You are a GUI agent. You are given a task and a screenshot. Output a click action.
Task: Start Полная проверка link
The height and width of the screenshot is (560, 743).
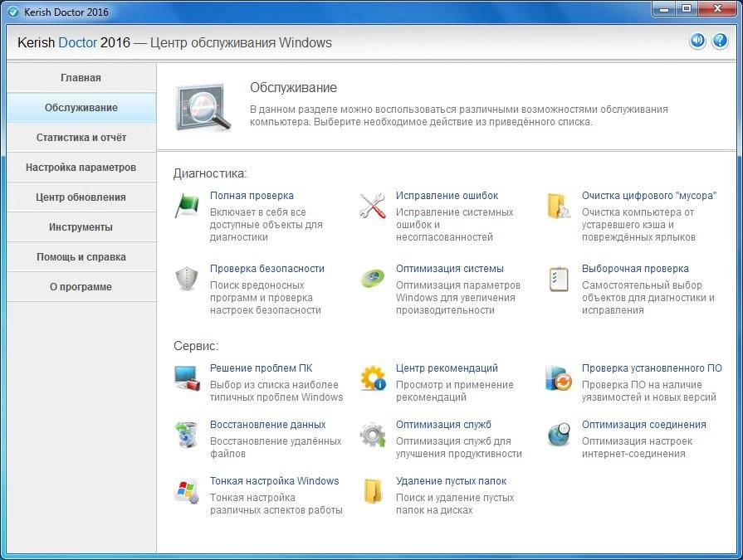tap(252, 196)
